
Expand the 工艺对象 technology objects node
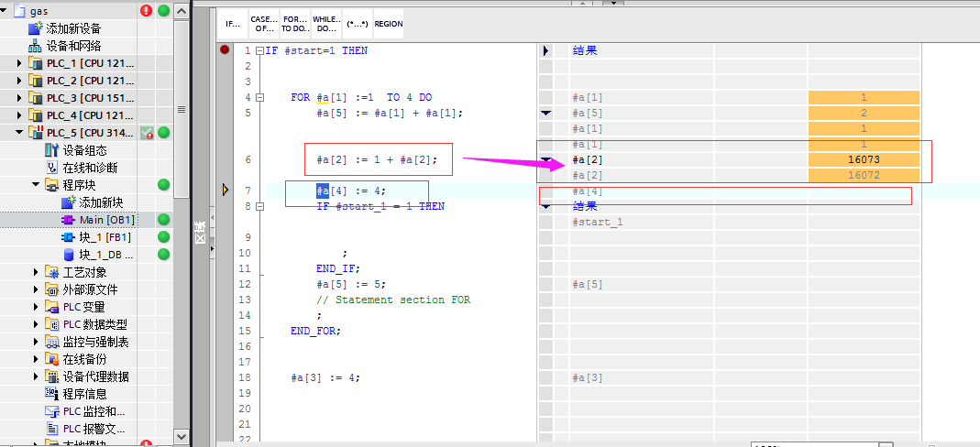pyautogui.click(x=36, y=272)
